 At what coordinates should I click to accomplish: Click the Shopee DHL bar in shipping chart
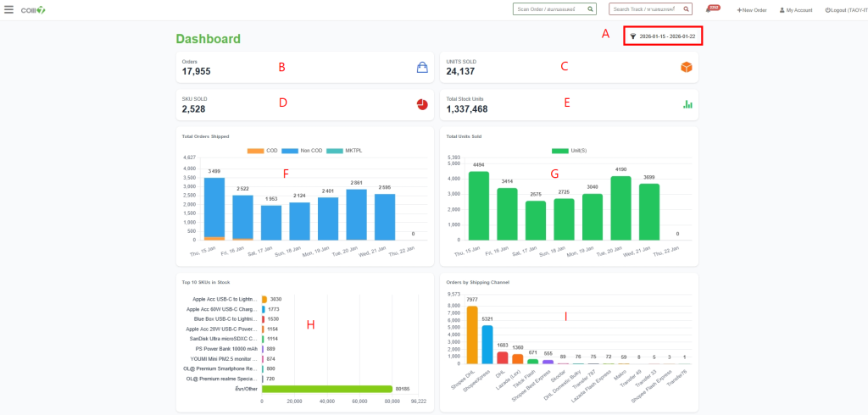tap(472, 335)
